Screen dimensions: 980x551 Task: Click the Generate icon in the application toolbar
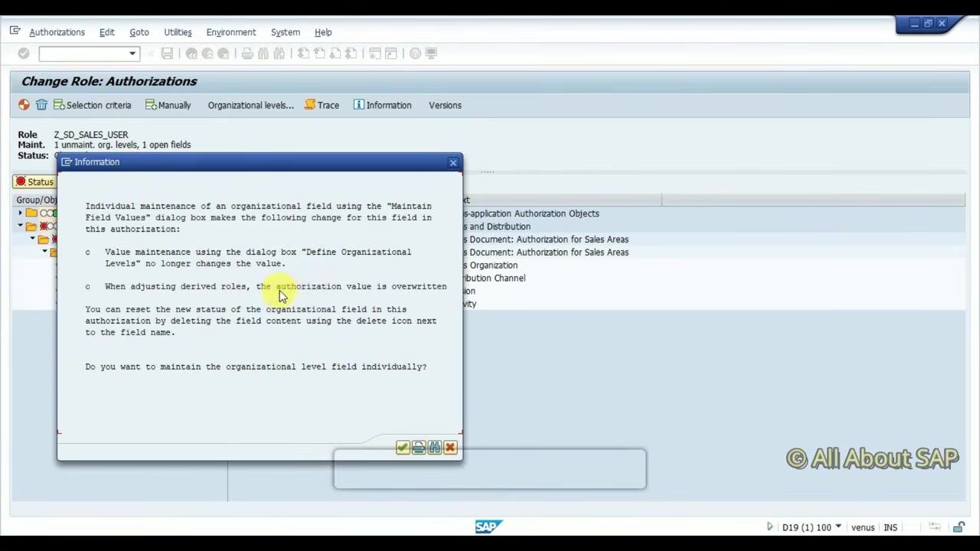(x=24, y=105)
